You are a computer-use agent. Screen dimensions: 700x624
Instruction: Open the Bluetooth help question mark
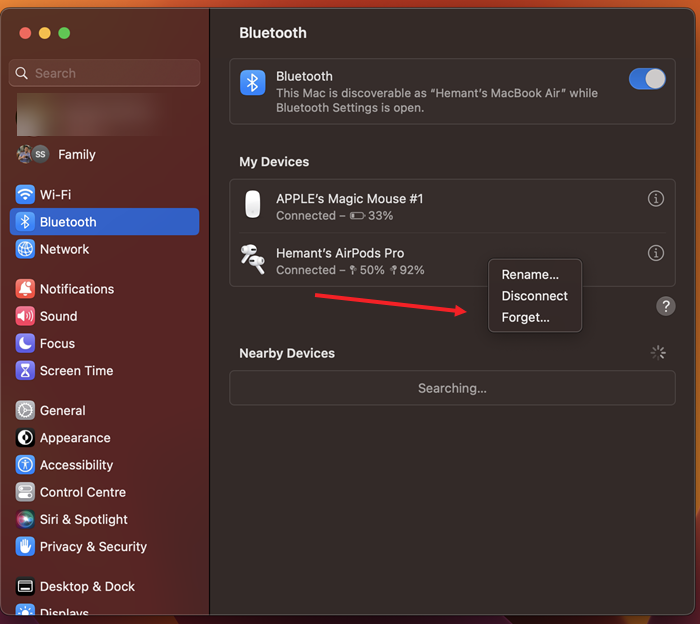666,306
